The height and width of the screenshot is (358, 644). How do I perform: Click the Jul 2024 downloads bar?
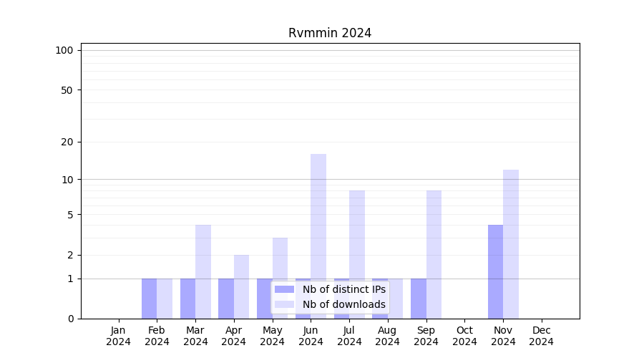coord(357,254)
